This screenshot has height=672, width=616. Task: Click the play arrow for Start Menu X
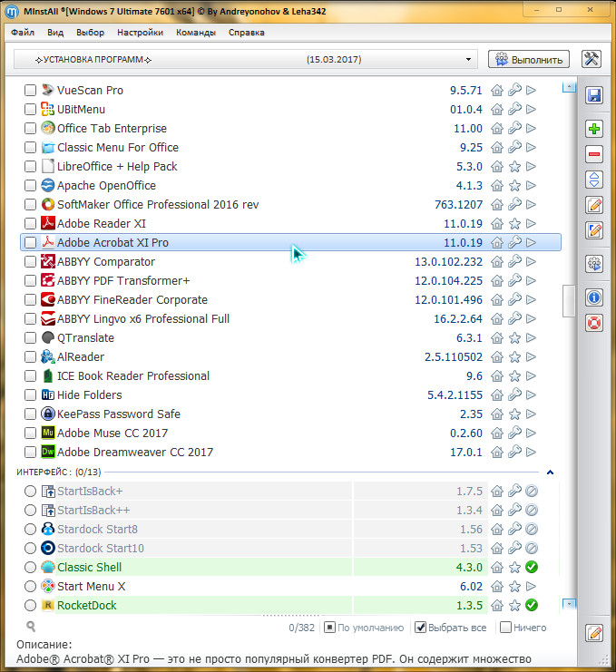coord(531,586)
